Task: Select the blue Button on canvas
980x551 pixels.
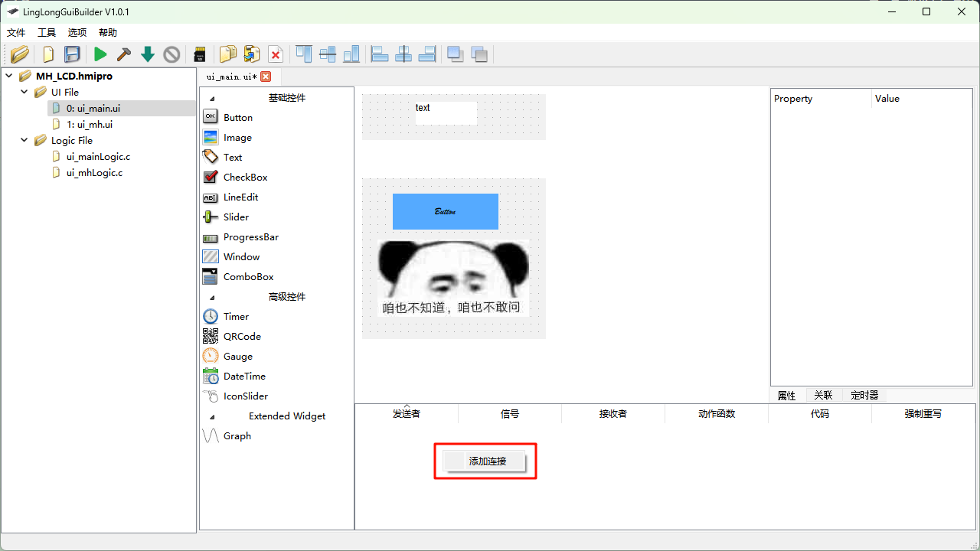Action: coord(445,211)
